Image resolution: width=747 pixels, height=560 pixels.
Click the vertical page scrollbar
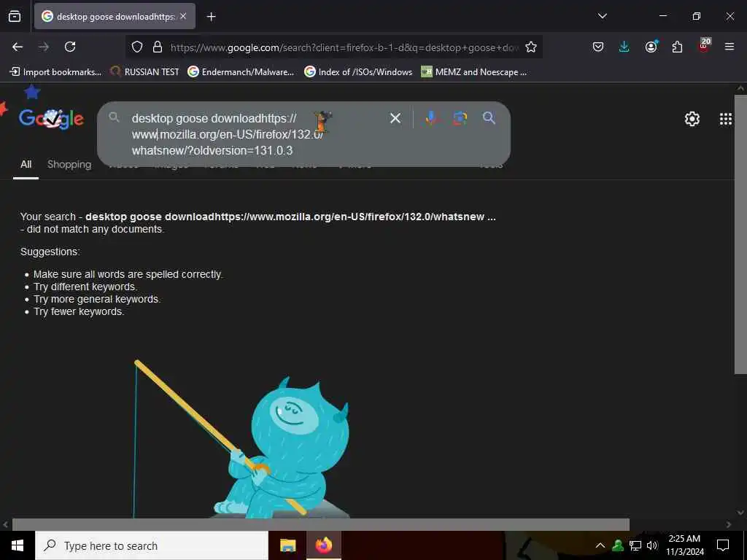[740, 234]
